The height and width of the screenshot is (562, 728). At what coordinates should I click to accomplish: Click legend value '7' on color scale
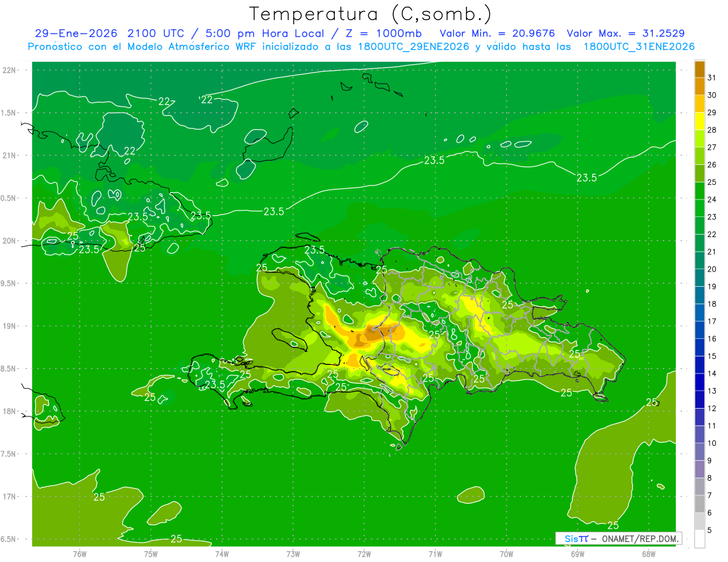click(x=710, y=495)
